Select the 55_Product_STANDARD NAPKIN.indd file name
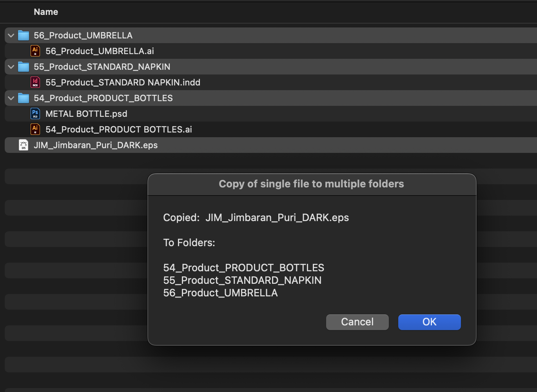Screen dimensions: 537x392 pos(123,82)
